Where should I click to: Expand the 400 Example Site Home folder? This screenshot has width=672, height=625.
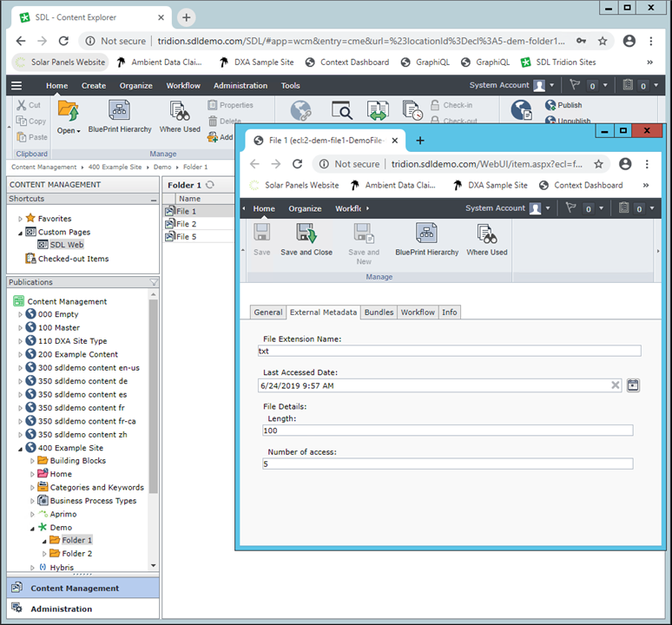point(32,474)
